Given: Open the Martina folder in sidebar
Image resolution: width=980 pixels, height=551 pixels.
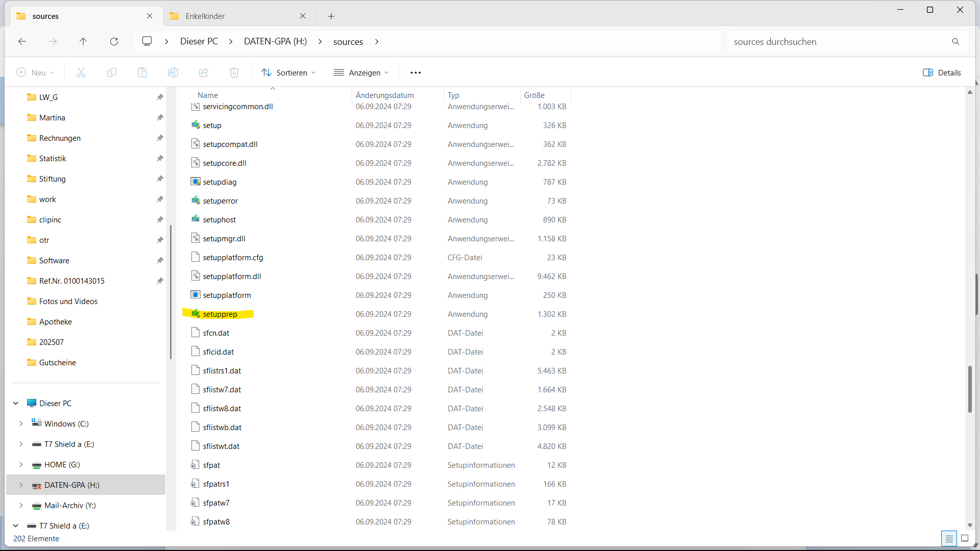Looking at the screenshot, I should coord(52,117).
